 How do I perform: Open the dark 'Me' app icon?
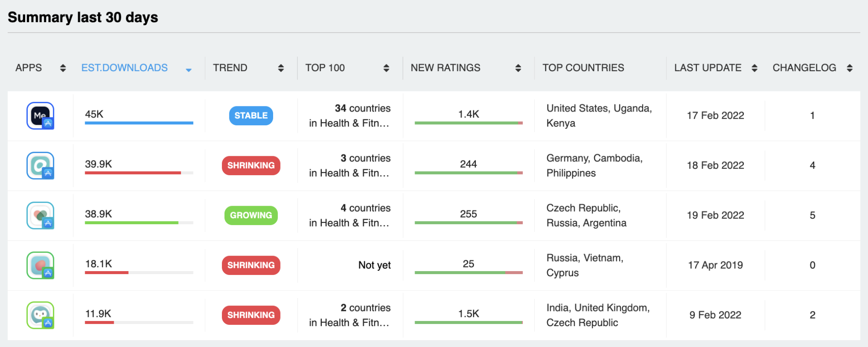point(40,116)
